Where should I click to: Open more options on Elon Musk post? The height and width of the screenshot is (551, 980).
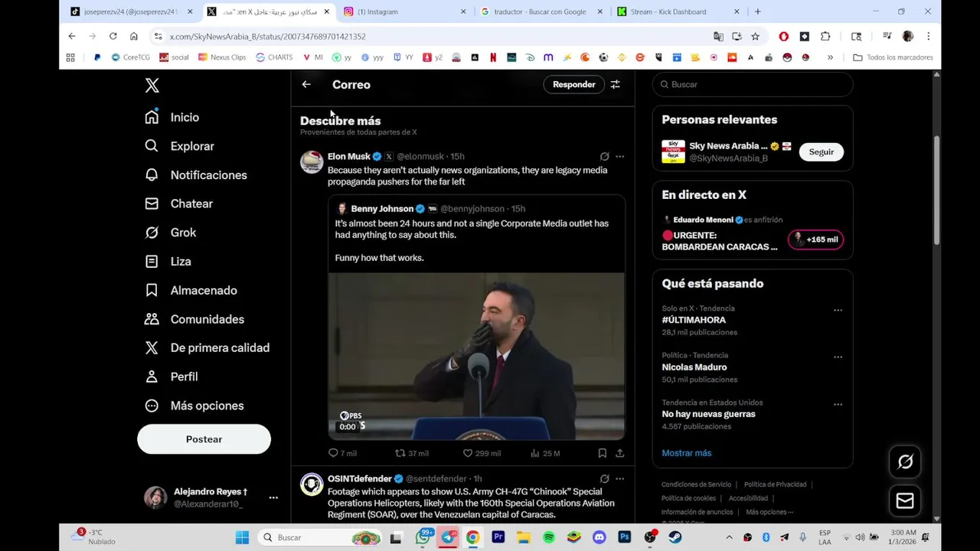tap(619, 156)
